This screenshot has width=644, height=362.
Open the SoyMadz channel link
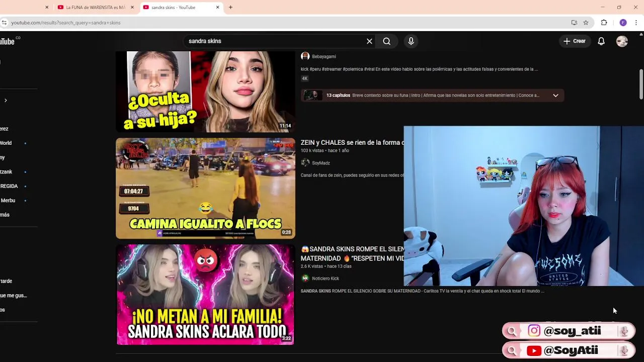(320, 163)
